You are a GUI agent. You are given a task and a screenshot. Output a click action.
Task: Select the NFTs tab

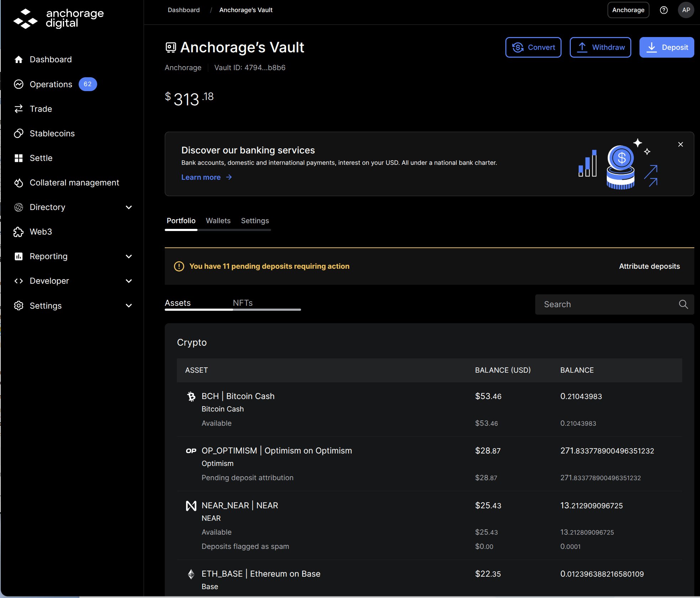click(x=243, y=303)
